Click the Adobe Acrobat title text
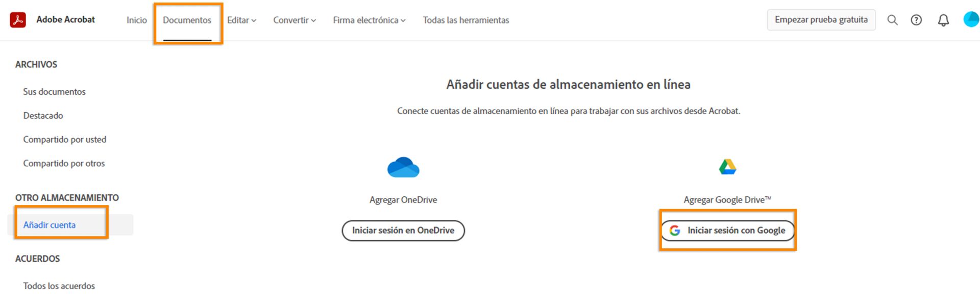This screenshot has width=980, height=305. (x=65, y=19)
